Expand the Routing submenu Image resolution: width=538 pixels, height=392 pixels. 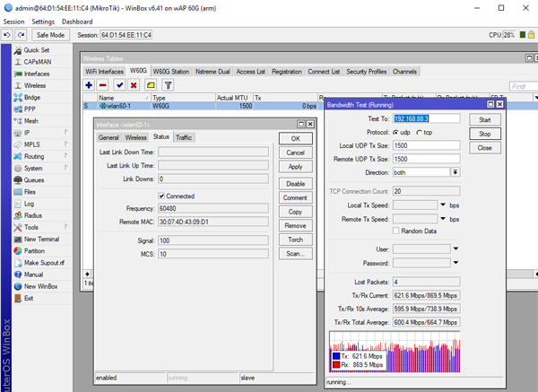65,156
